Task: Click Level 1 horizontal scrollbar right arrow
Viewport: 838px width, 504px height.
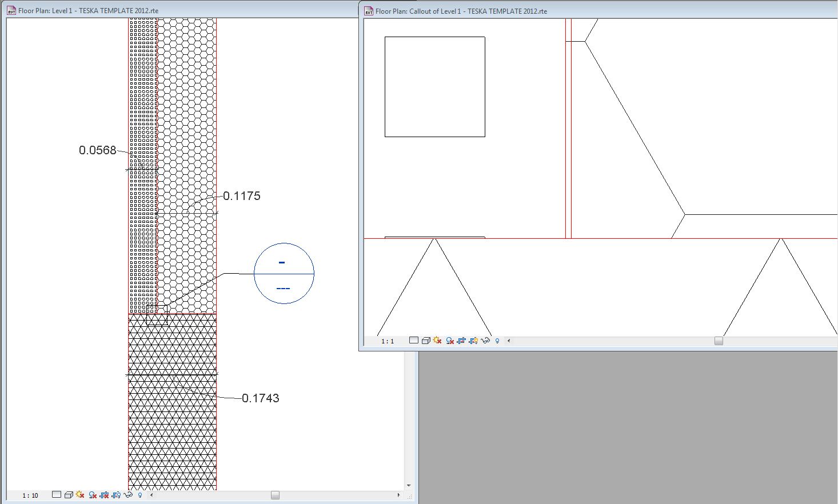Action: click(x=398, y=495)
